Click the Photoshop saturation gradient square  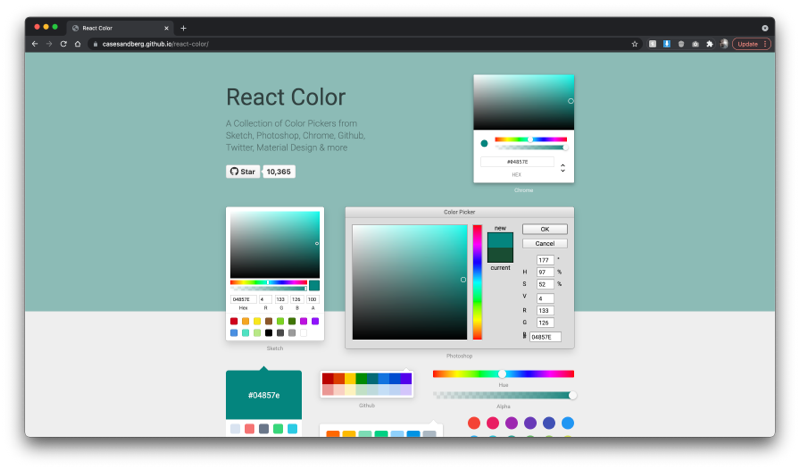(x=410, y=282)
